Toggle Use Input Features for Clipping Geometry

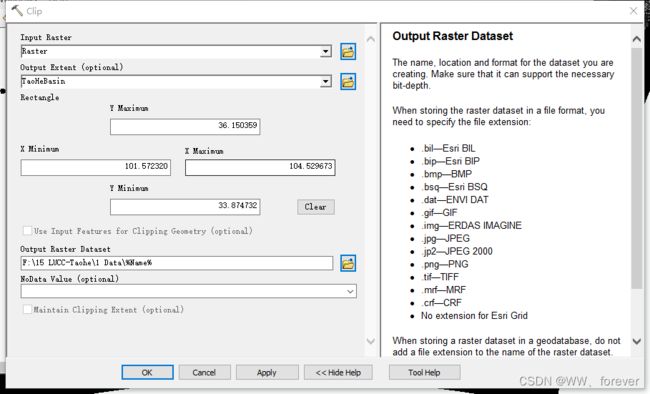[27, 231]
